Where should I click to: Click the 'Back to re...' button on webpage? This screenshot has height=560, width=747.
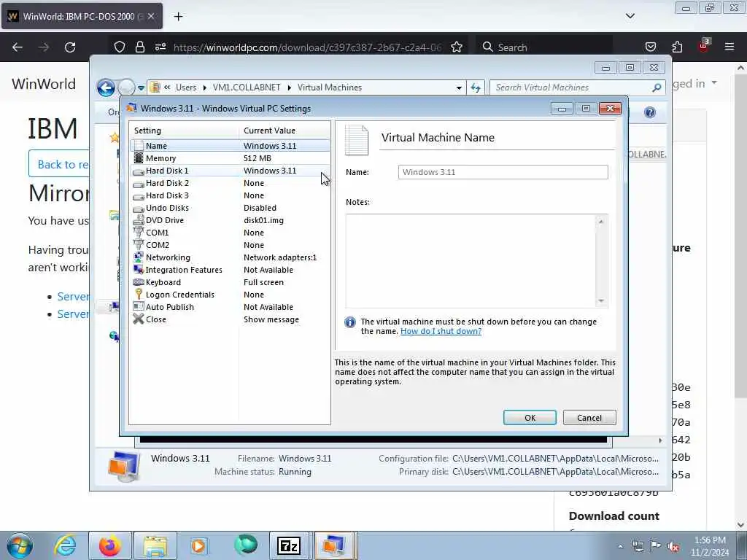pyautogui.click(x=59, y=164)
